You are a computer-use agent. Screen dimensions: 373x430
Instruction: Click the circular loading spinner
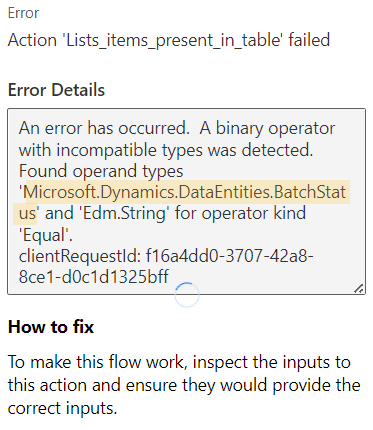pos(187,295)
